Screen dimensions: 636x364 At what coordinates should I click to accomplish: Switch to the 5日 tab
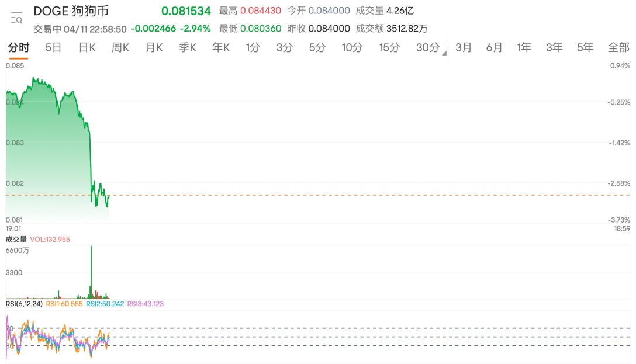pos(53,47)
